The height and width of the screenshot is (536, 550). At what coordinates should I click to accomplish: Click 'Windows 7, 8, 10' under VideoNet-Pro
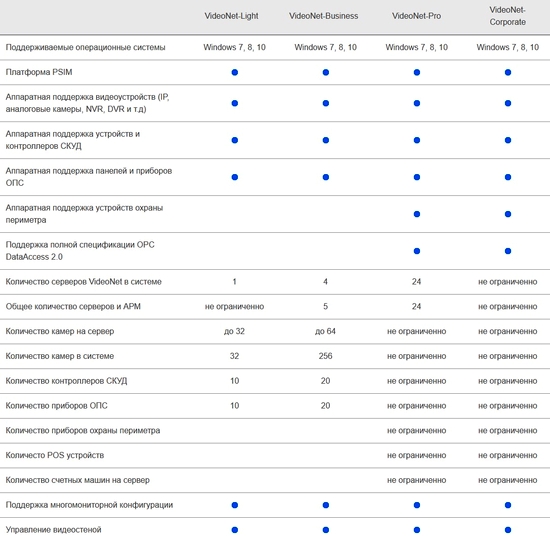pyautogui.click(x=416, y=47)
